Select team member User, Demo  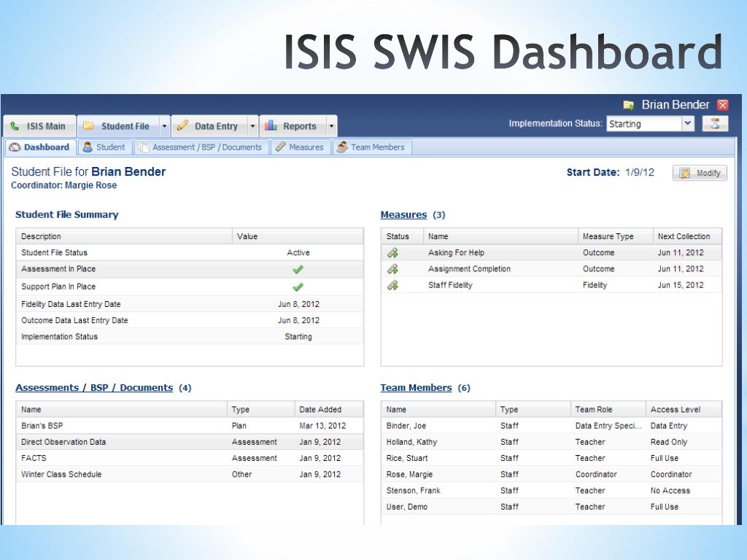551,507
